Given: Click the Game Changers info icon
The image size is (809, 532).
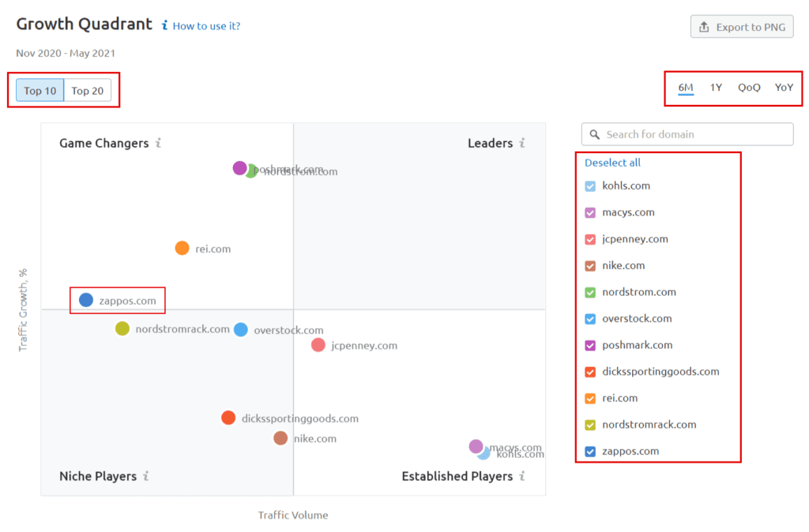Looking at the screenshot, I should pos(158,143).
